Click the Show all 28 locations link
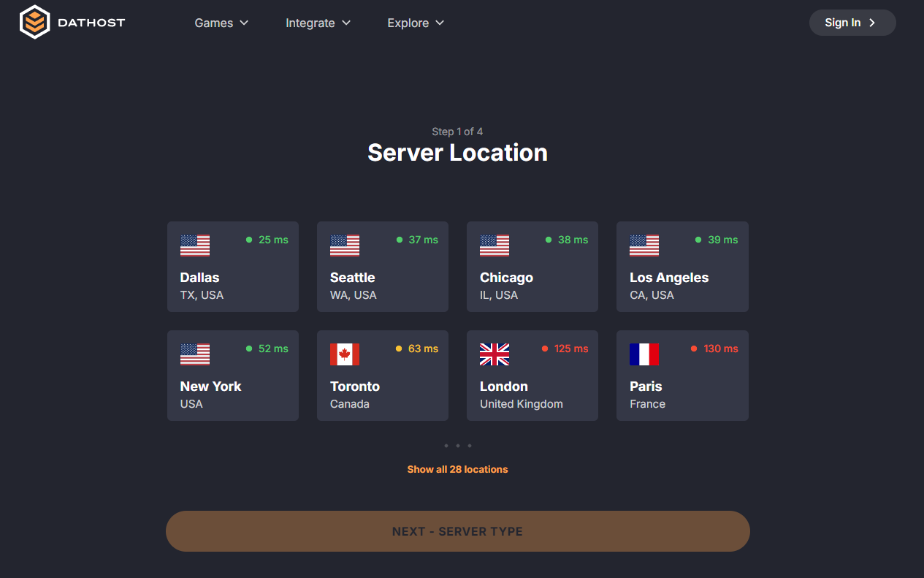 point(457,468)
